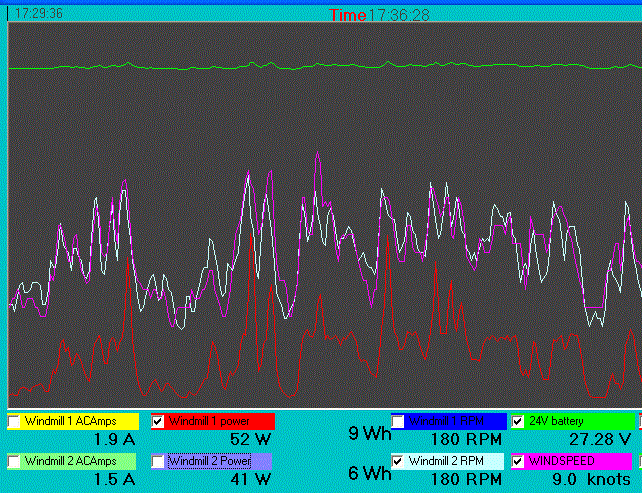Click the 6 Wh energy total
This screenshot has width=642, height=493.
tap(369, 473)
